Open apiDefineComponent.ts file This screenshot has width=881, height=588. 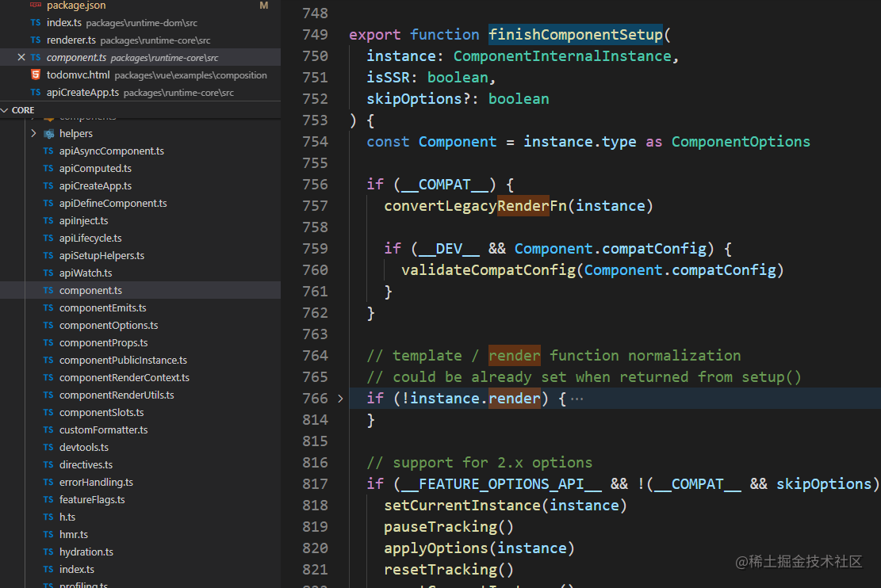(x=113, y=203)
